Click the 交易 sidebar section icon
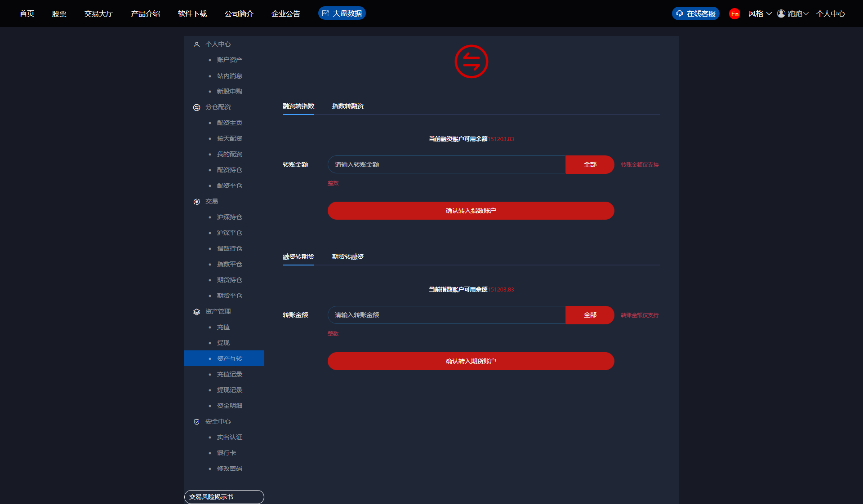Image resolution: width=863 pixels, height=504 pixels. click(x=196, y=202)
